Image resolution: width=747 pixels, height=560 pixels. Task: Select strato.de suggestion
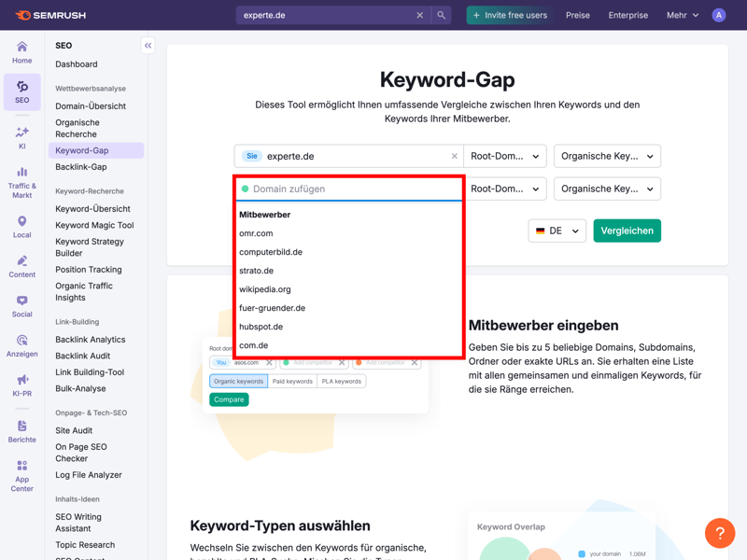click(348, 271)
